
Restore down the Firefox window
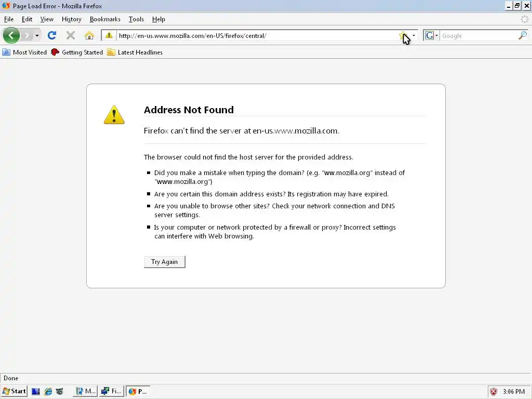(x=517, y=6)
